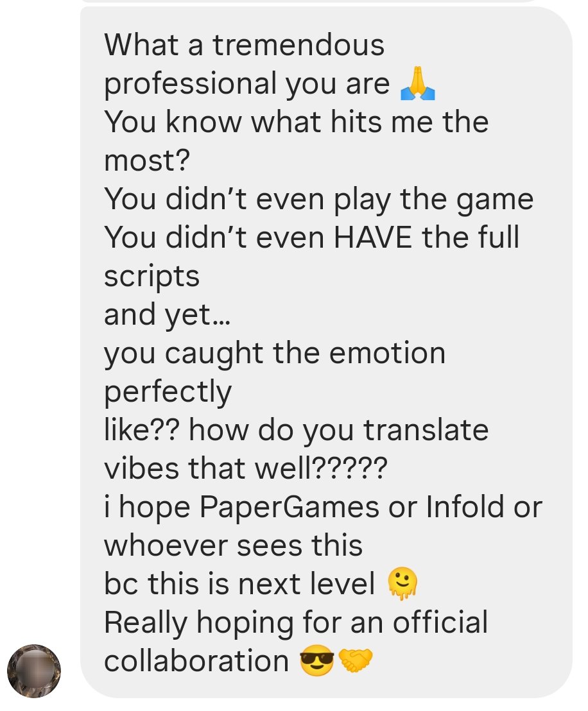
Task: Click the melting face emoji
Action: [x=402, y=583]
